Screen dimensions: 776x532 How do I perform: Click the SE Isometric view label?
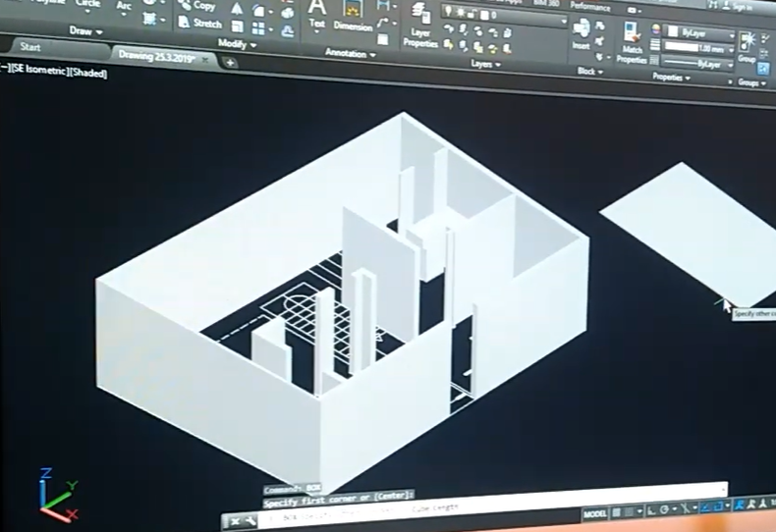40,70
